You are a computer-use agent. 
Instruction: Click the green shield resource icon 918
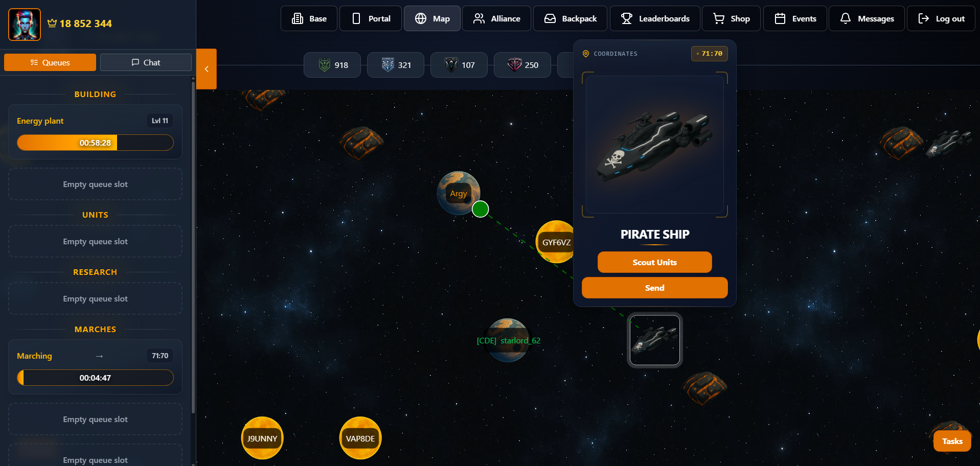324,65
